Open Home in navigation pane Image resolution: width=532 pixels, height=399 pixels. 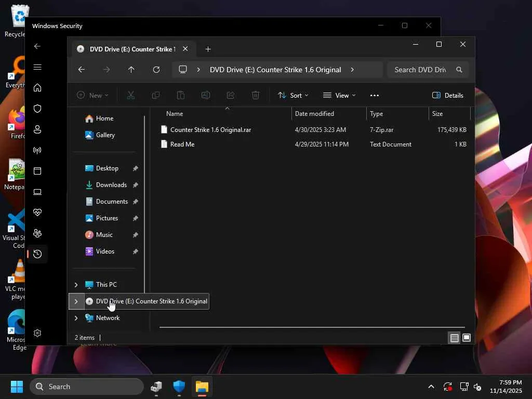(x=104, y=118)
